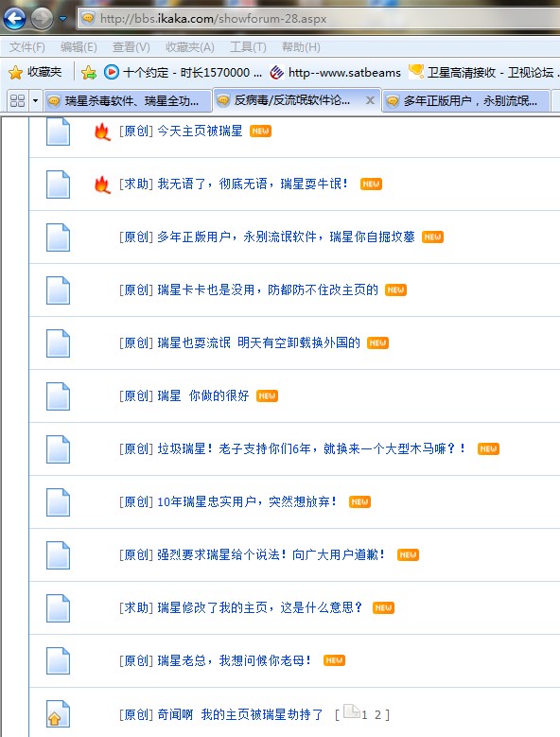Open the 文件(F) menu
This screenshot has height=737, width=560.
pyautogui.click(x=27, y=47)
